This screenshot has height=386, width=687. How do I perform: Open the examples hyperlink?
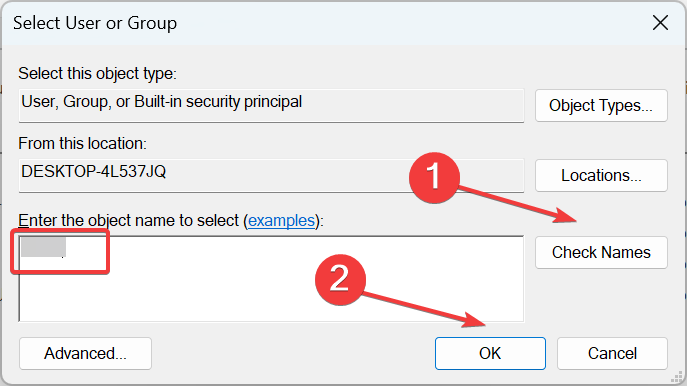[281, 220]
